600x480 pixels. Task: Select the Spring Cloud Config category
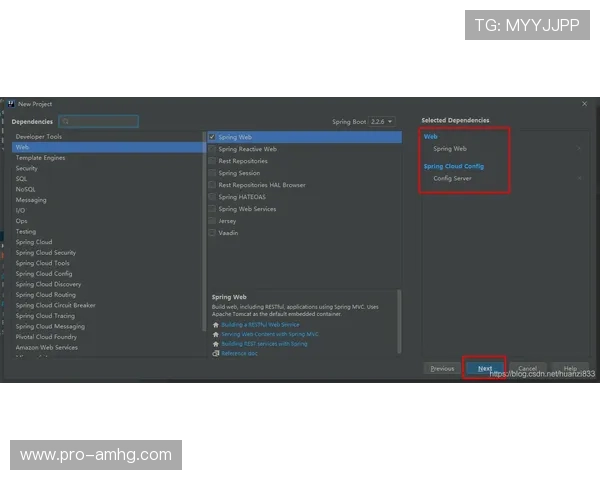44,274
